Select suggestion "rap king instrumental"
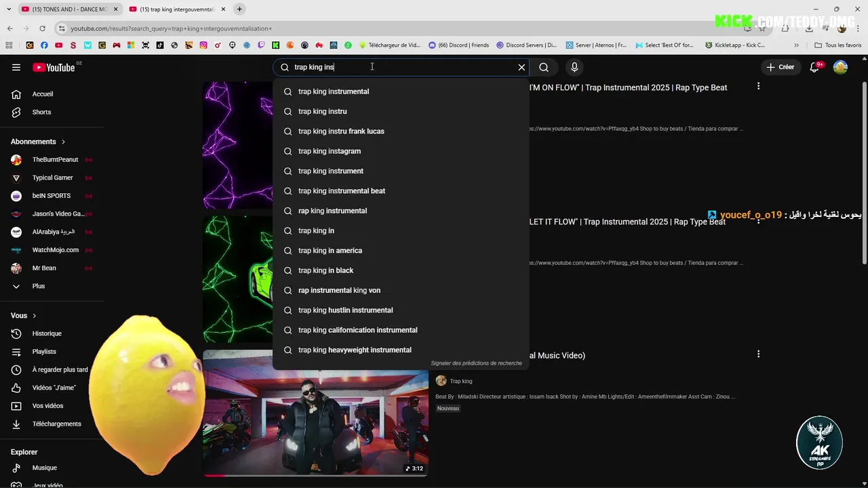Screen dimensions: 868x488 401,211
